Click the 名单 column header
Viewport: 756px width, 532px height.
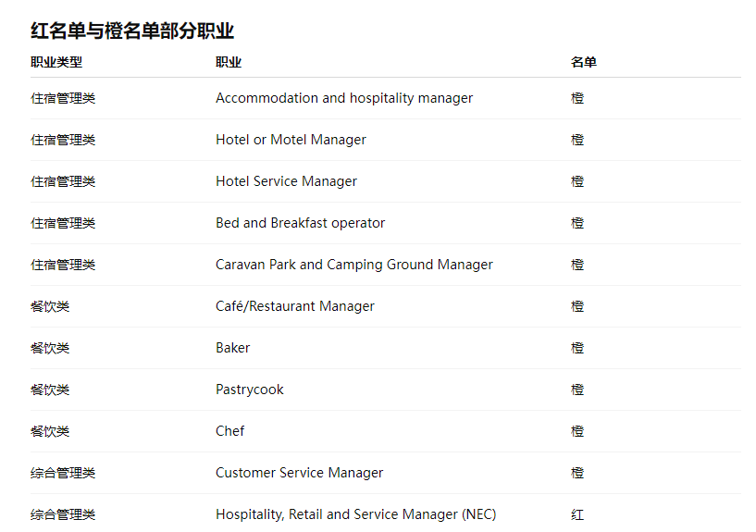coord(583,62)
